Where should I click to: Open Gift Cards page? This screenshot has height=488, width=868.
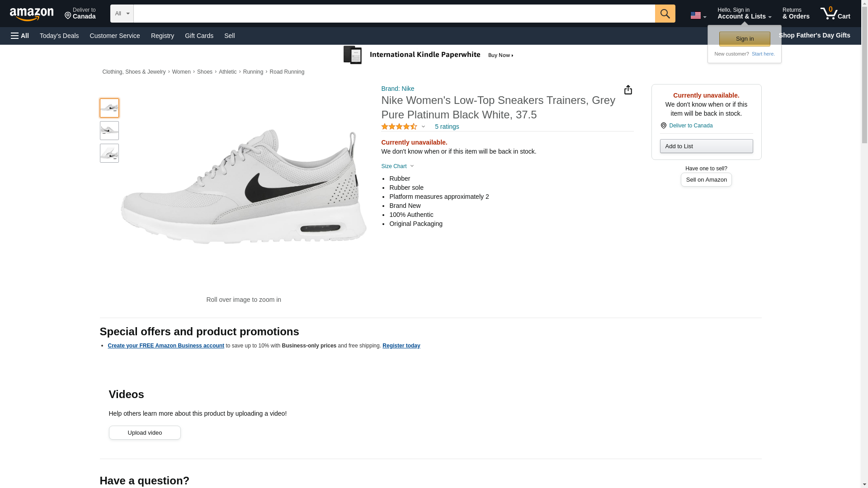click(199, 36)
